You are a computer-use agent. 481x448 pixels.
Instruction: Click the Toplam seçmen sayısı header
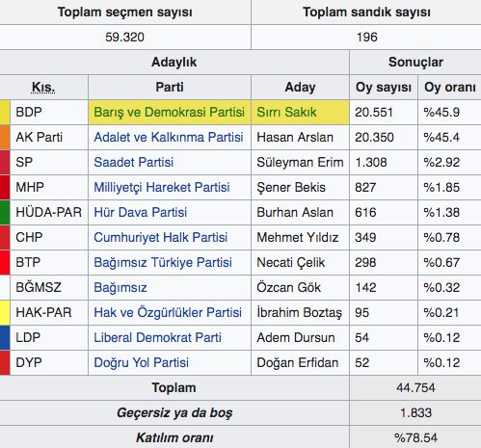tap(125, 13)
